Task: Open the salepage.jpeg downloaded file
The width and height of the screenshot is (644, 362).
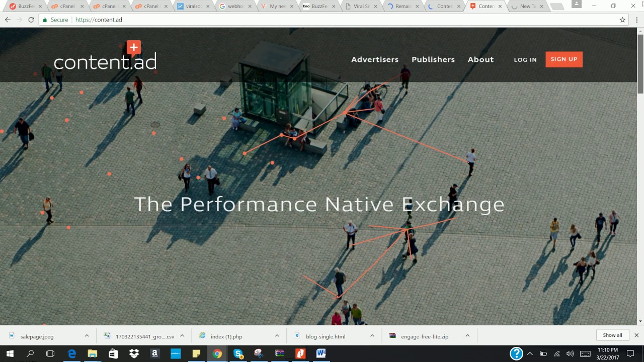Action: (x=37, y=336)
